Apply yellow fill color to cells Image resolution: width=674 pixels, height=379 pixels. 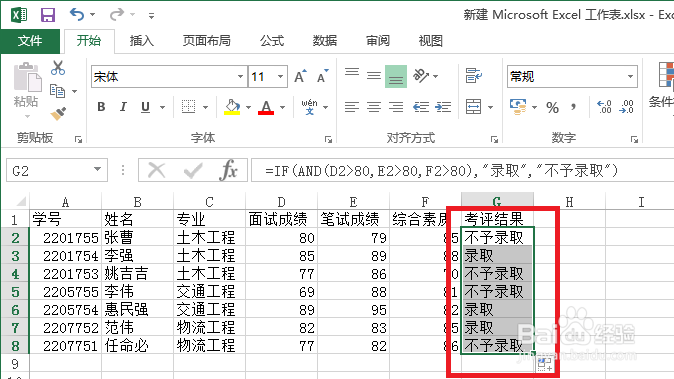click(x=232, y=107)
